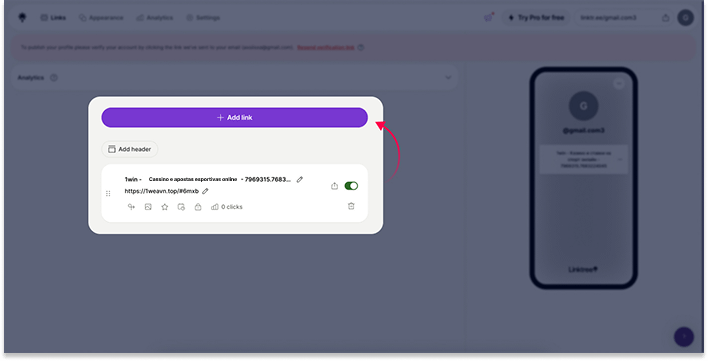Click the purple Add link button
This screenshot has height=361, width=708.
(234, 117)
